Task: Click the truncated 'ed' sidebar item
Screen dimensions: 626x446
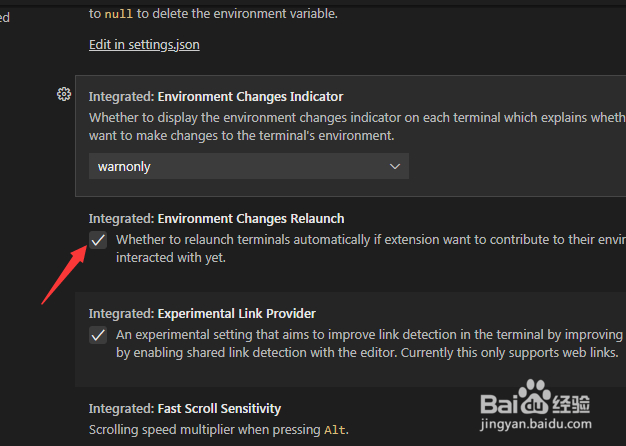Action: [x=5, y=18]
